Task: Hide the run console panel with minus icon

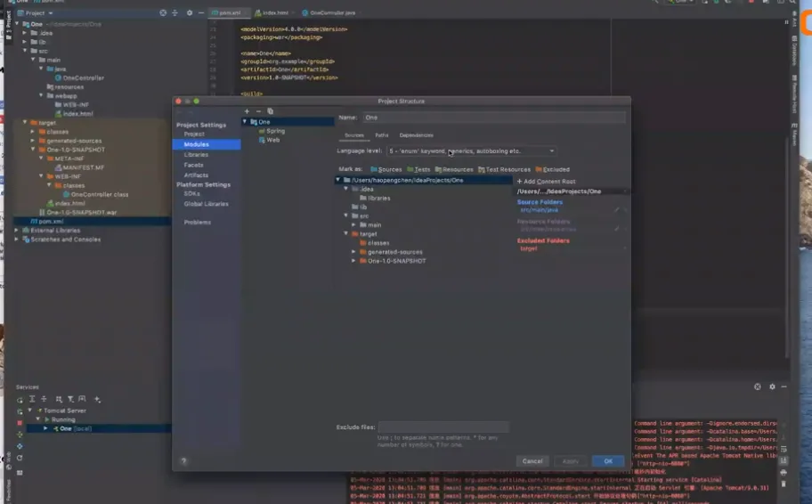Action: 784,386
